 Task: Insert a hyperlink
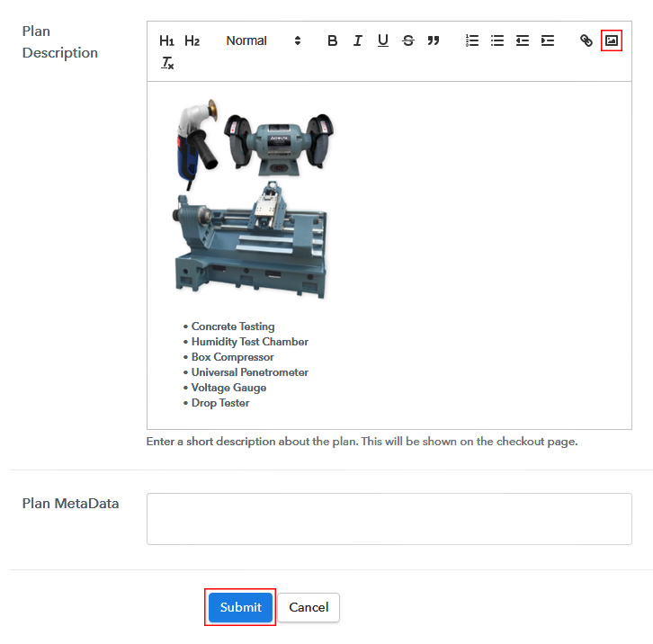pos(586,40)
